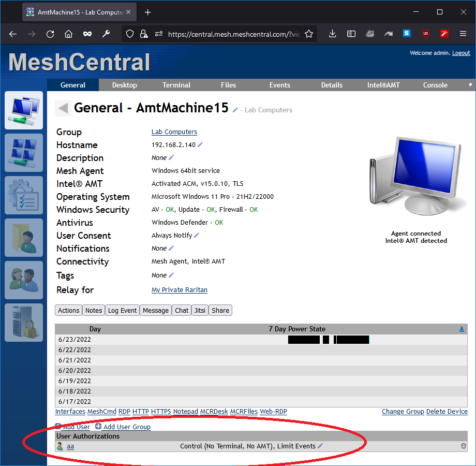Log out using the Logout link
Viewport: 476px width, 466px height.
pyautogui.click(x=460, y=52)
